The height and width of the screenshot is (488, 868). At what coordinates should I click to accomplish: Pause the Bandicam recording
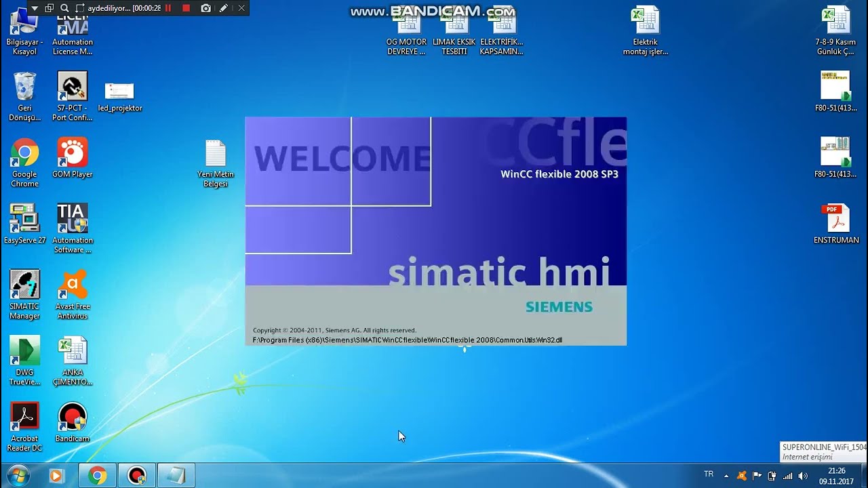coord(168,8)
